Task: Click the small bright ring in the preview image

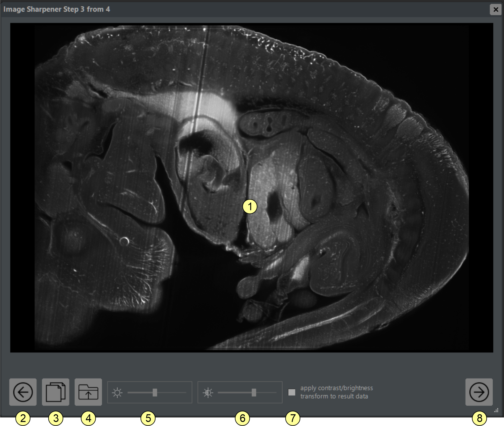Action: 124,241
